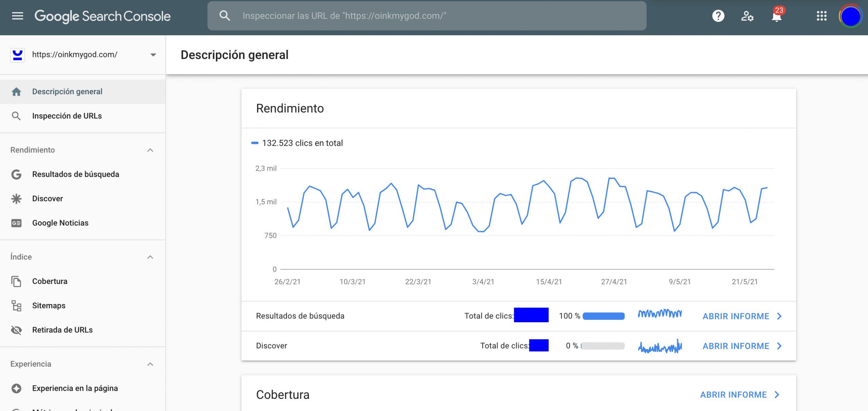Open the Discover report via asterisk icon
This screenshot has width=868, height=411.
coord(17,198)
